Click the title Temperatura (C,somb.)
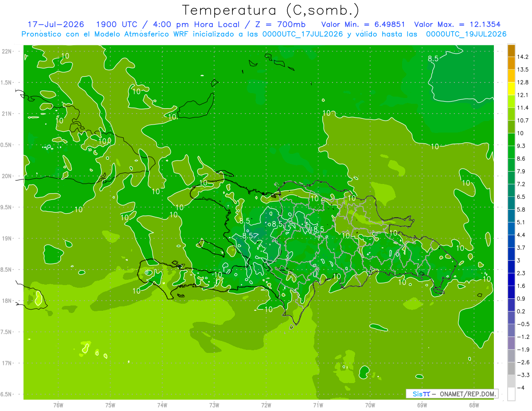532x411 pixels. 271,10
